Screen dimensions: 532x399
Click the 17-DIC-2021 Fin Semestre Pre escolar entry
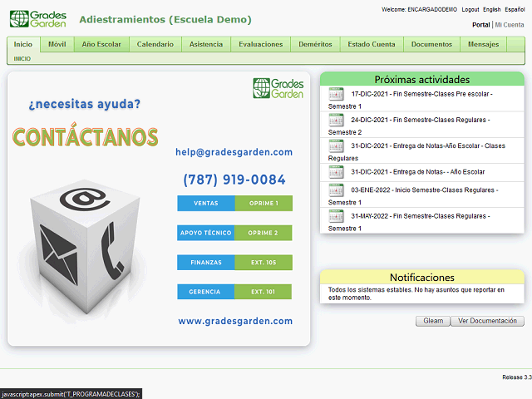tap(422, 99)
